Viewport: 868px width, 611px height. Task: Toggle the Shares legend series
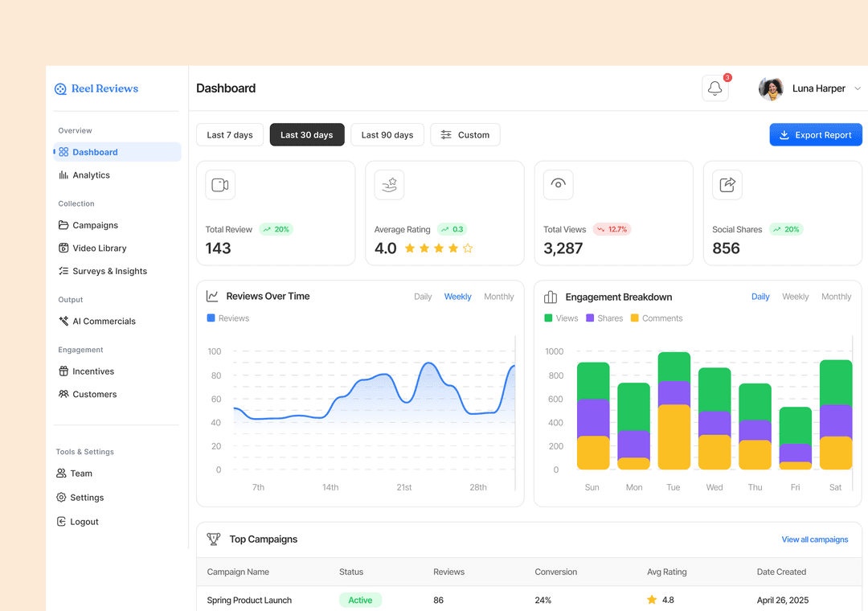[604, 318]
